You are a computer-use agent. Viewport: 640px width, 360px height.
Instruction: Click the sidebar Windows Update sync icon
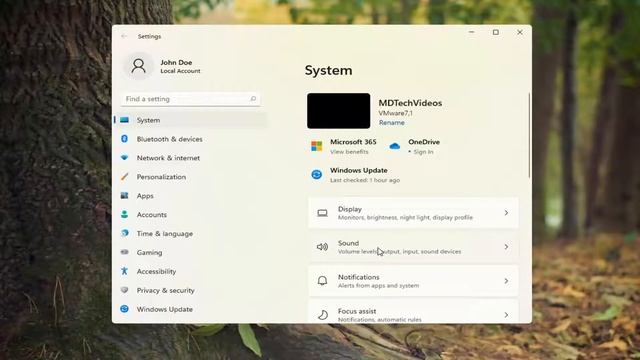(x=124, y=309)
